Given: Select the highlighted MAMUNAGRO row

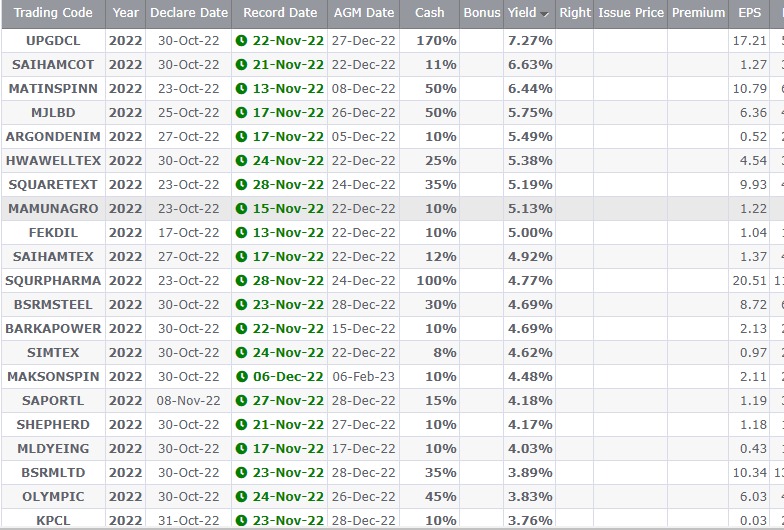Looking at the screenshot, I should pyautogui.click(x=54, y=209).
